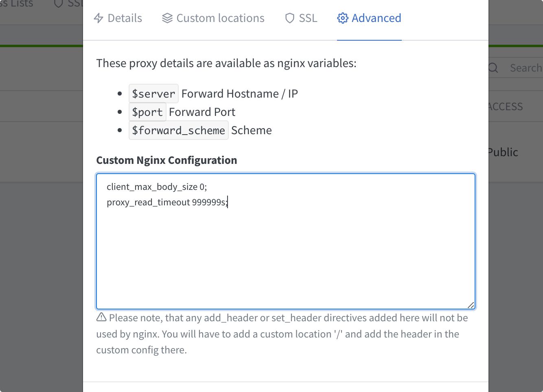Click the search magnifier icon

pyautogui.click(x=493, y=68)
